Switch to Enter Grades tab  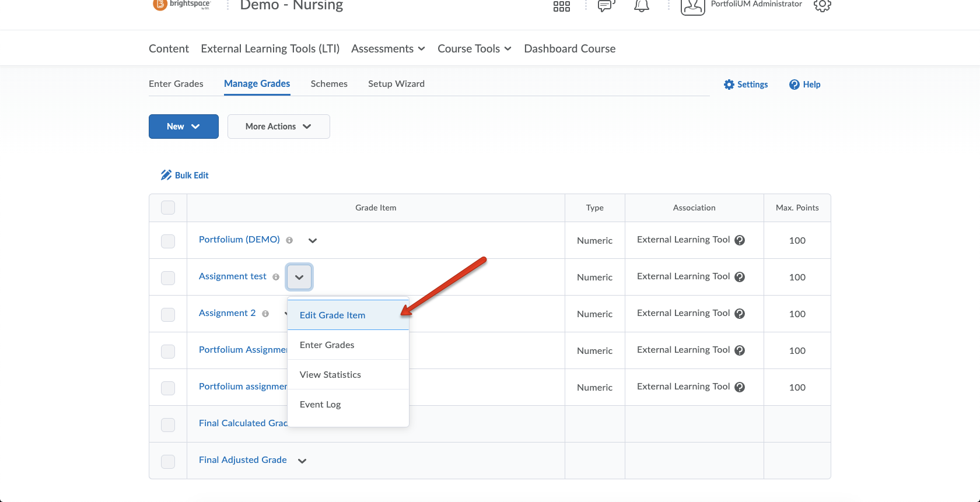pyautogui.click(x=176, y=84)
